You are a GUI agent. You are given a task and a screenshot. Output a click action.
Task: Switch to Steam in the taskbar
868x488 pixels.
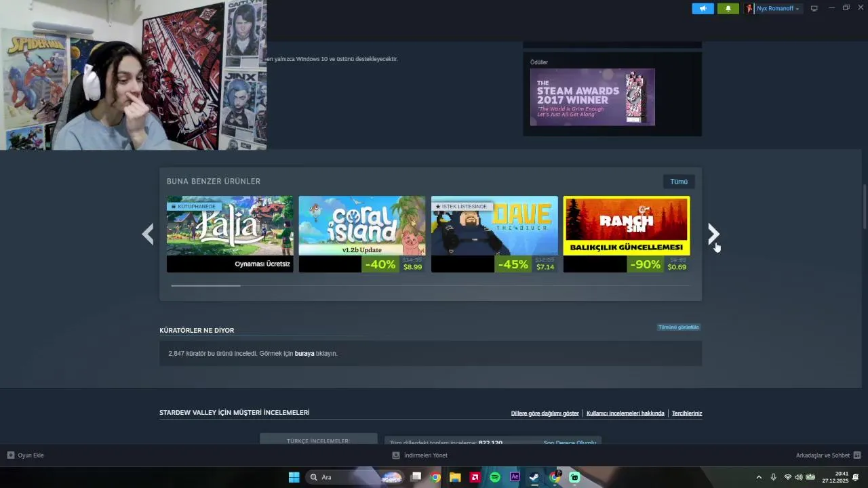pos(534,477)
